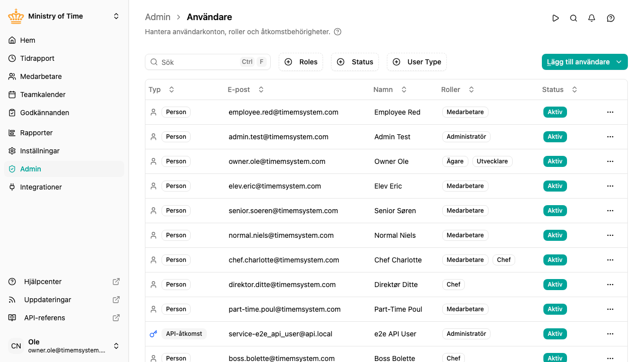Image resolution: width=644 pixels, height=362 pixels.
Task: Click the name Normal Niels
Action: (395, 235)
